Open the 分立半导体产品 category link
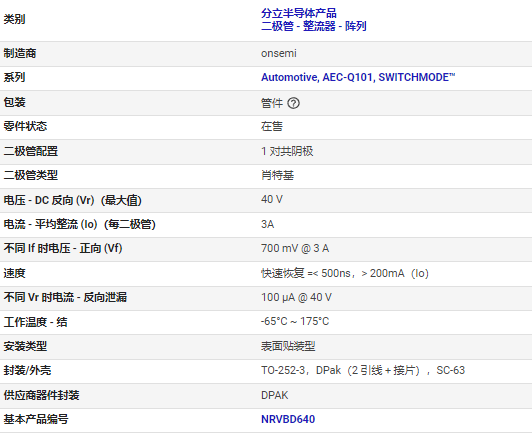Image resolution: width=532 pixels, height=433 pixels. pos(299,13)
